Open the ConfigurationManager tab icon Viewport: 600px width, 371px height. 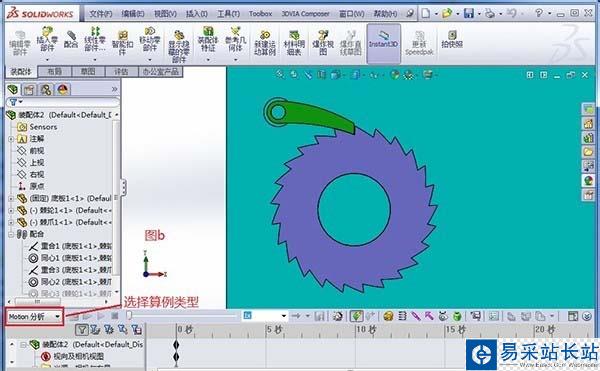pyautogui.click(x=46, y=89)
